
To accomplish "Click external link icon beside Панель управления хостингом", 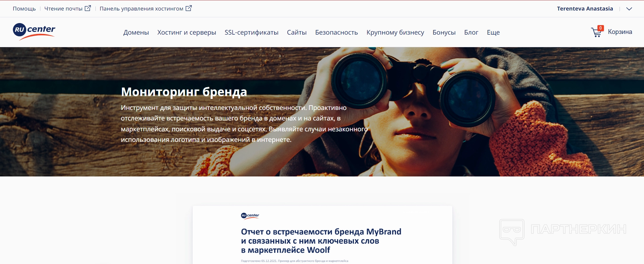I will coord(189,8).
